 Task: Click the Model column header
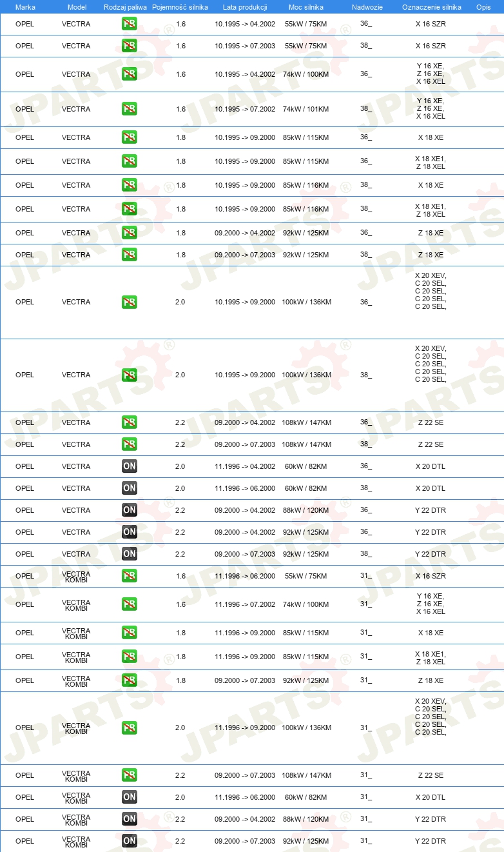point(77,6)
